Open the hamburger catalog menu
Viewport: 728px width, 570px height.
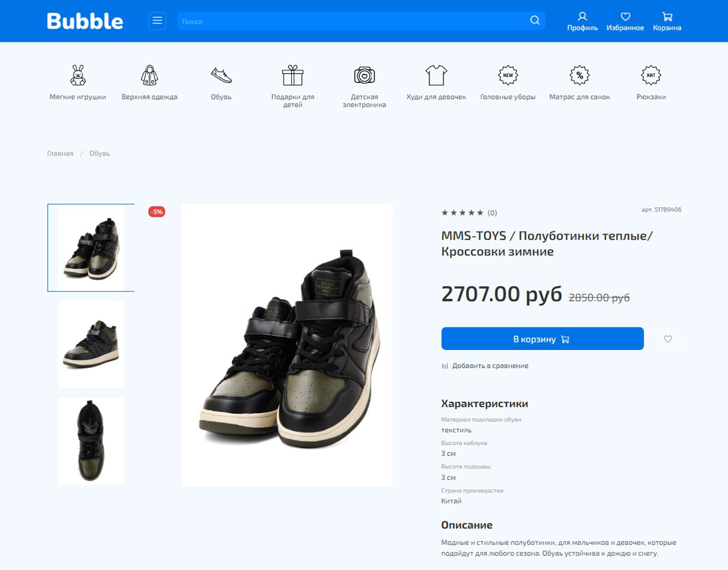pos(157,20)
